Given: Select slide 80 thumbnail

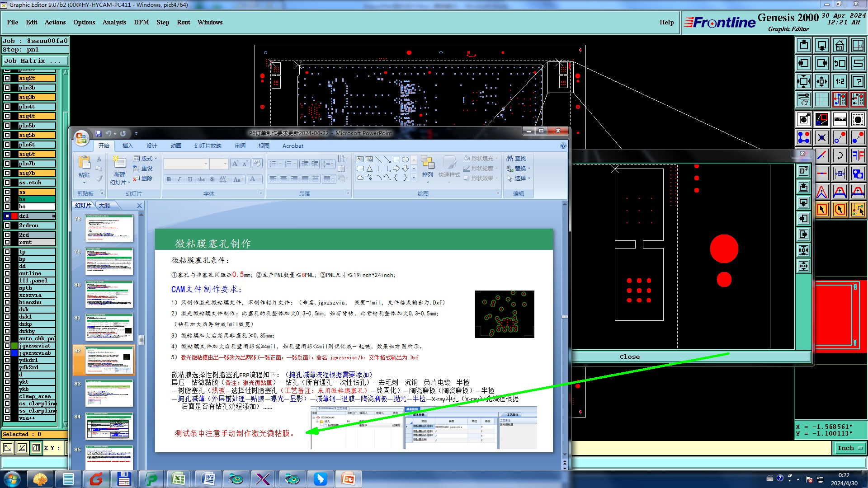Looking at the screenshot, I should pos(109,294).
